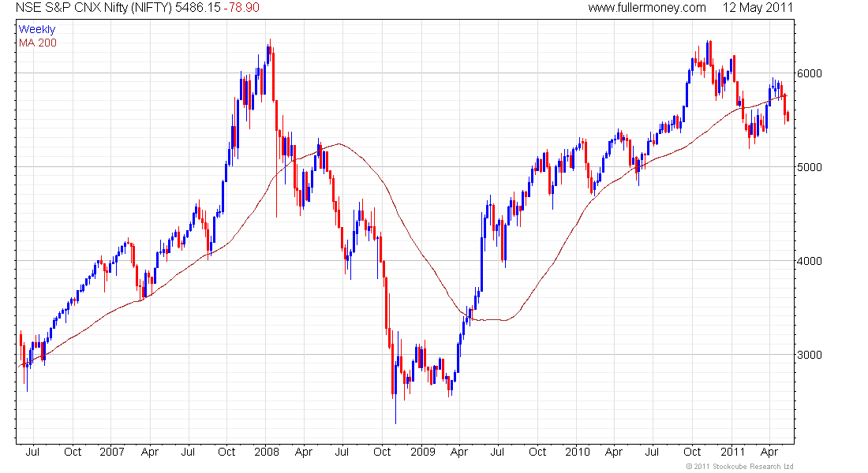The width and height of the screenshot is (868, 473).
Task: Open the www.fullermoney.com link text
Action: pyautogui.click(x=647, y=8)
